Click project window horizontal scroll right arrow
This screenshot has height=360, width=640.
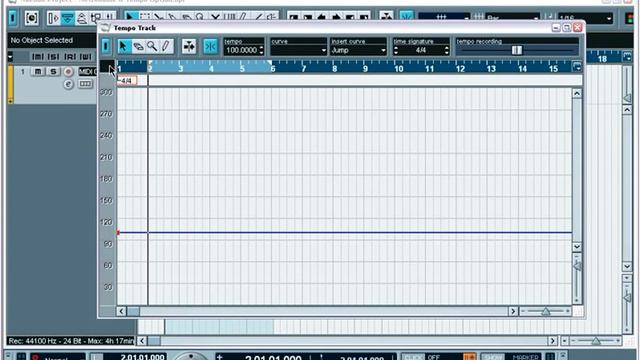coord(553,340)
